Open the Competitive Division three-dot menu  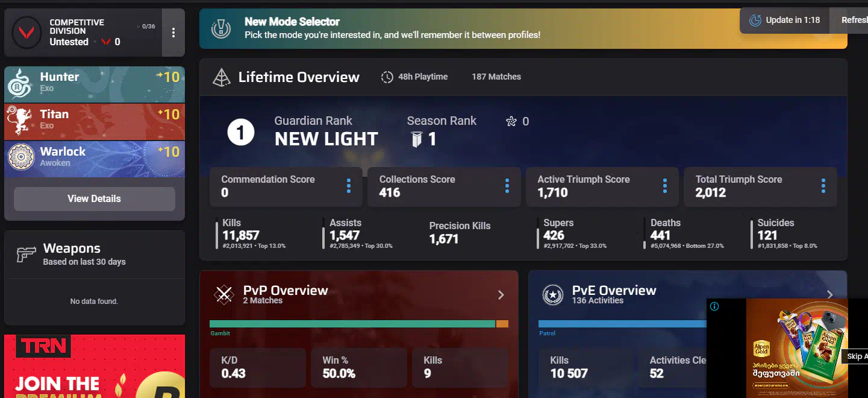173,33
